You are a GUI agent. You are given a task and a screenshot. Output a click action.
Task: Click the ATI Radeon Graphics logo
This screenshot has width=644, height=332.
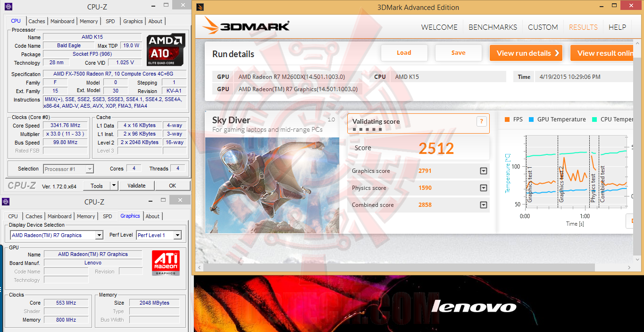[x=166, y=263]
